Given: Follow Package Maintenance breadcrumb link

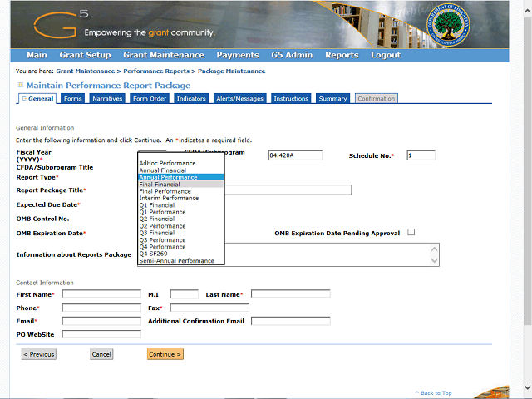Looking at the screenshot, I should 231,71.
